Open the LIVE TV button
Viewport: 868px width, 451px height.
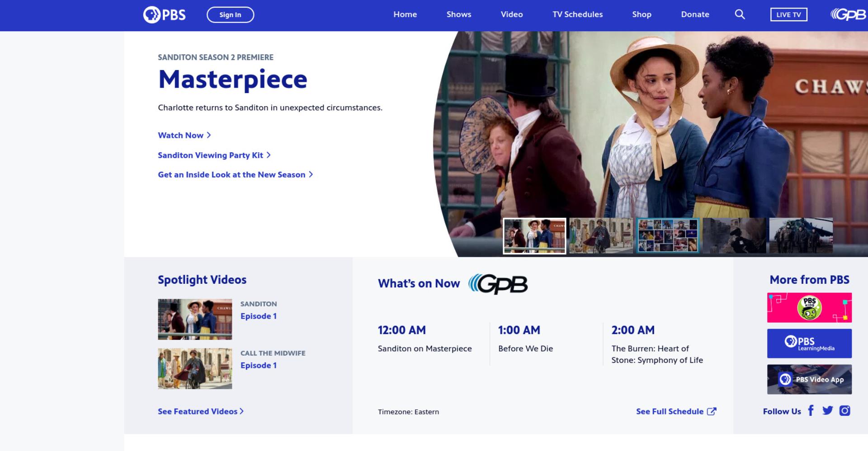point(788,14)
